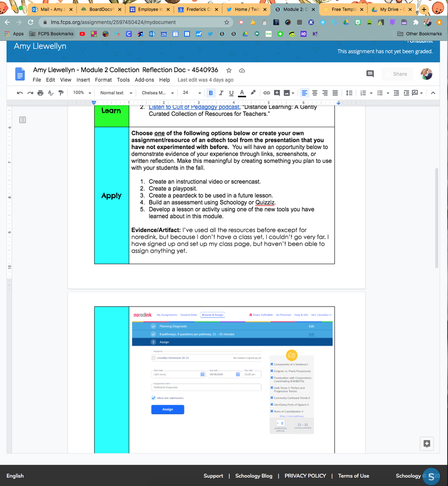
Task: Click the redo arrow icon
Action: 30,93
